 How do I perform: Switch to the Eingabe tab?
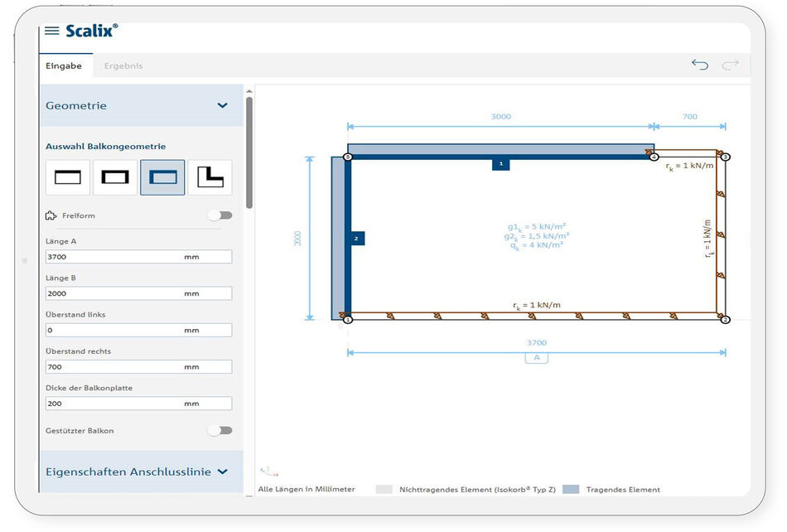pos(64,65)
